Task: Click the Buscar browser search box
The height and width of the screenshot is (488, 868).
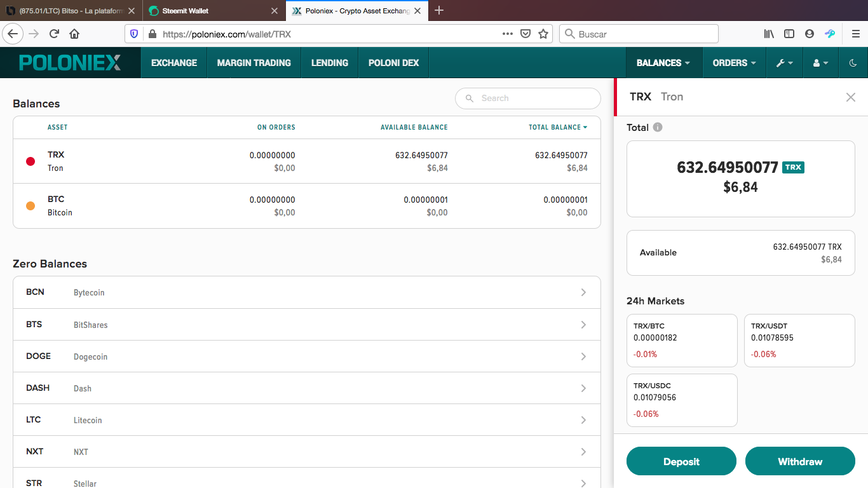Action: point(639,34)
